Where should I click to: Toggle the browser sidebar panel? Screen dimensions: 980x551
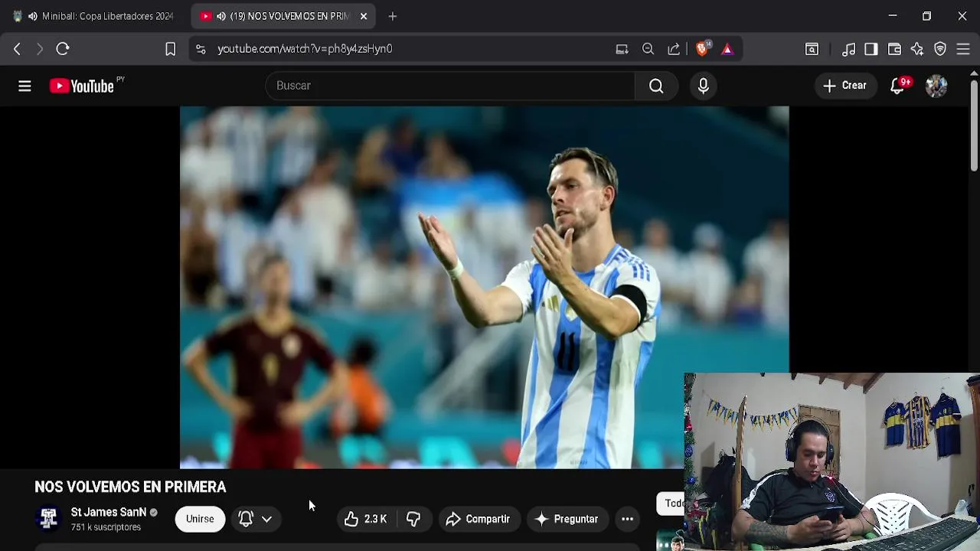[x=871, y=49]
